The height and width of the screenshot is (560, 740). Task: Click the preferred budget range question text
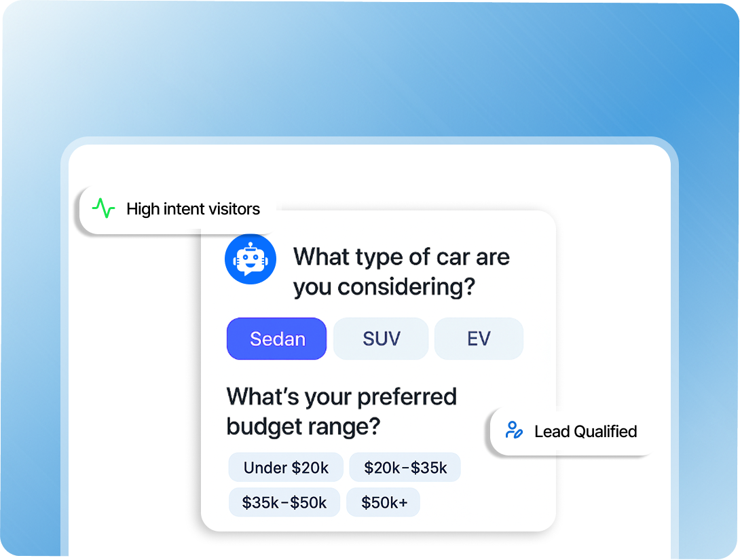(341, 411)
